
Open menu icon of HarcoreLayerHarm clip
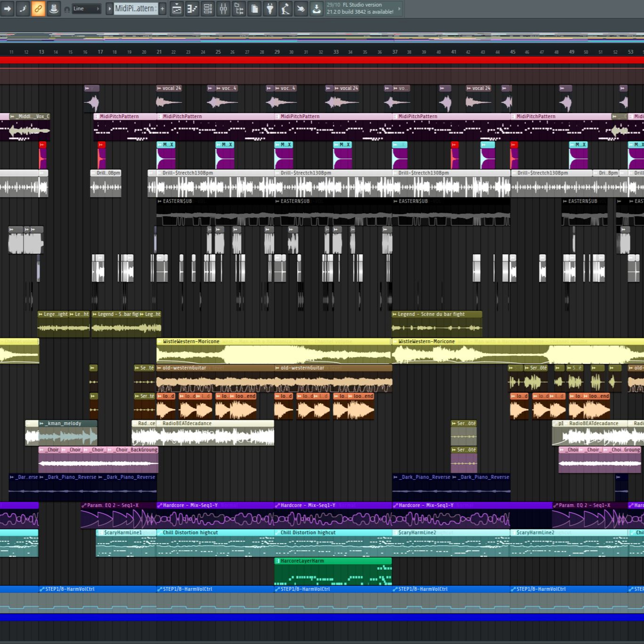277,561
